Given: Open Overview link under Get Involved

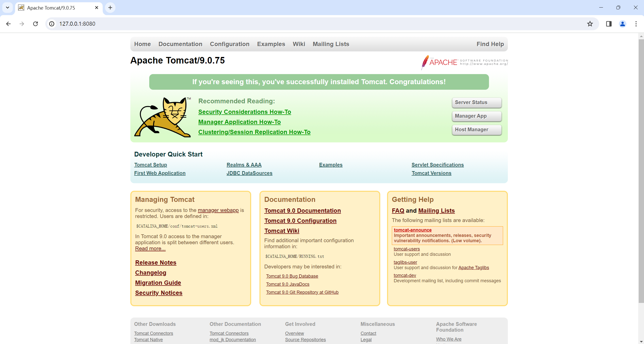Looking at the screenshot, I should click(294, 333).
